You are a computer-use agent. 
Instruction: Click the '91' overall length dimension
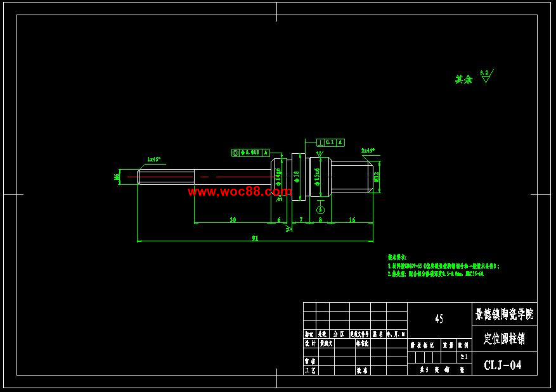coord(255,238)
